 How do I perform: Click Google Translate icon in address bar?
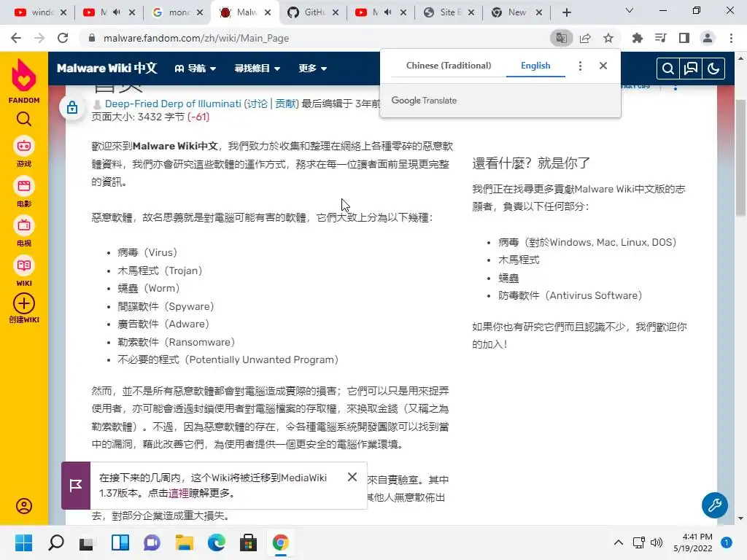click(x=562, y=38)
